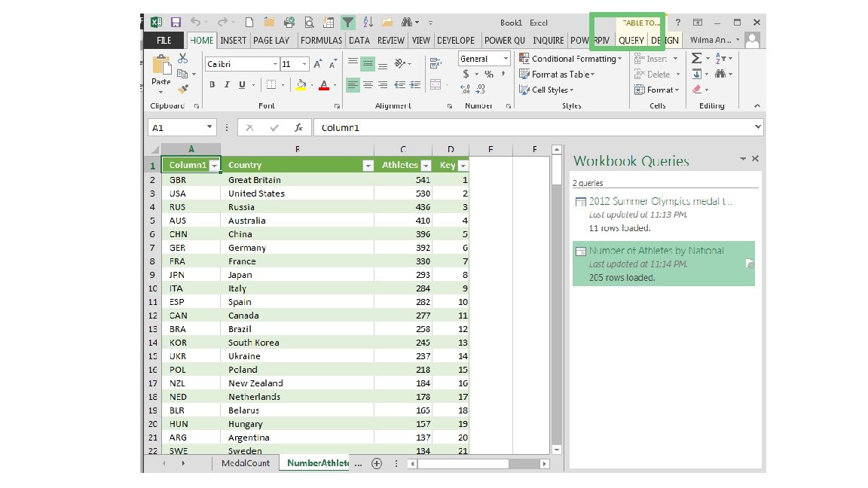Viewport: 868px width, 488px height.
Task: Save the workbook from the quick access toolbar
Action: coord(176,22)
